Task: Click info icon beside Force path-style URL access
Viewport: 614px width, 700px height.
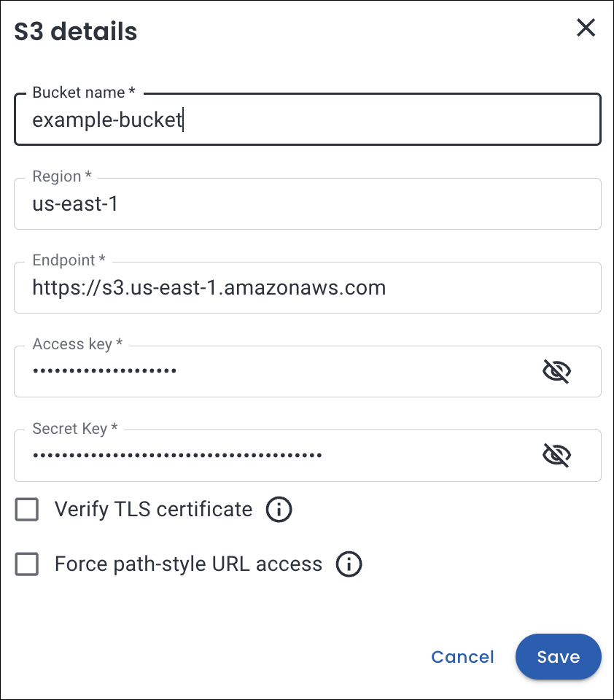Action: [349, 564]
